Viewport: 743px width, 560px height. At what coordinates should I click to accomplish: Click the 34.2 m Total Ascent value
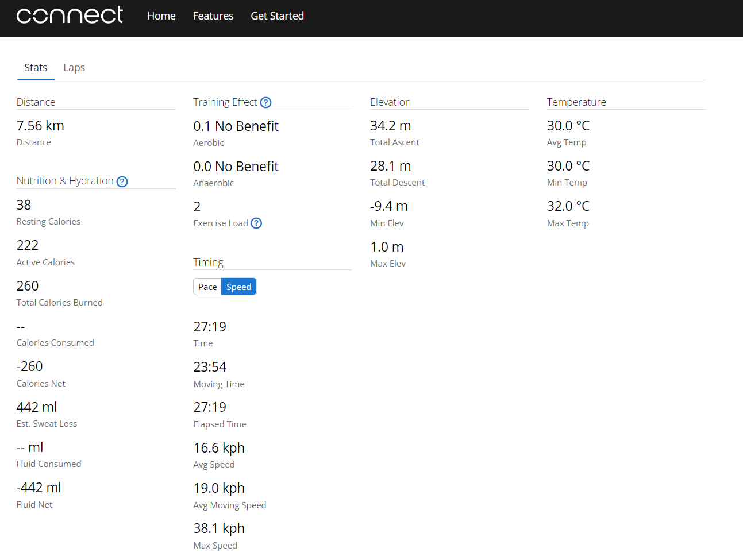pyautogui.click(x=390, y=126)
